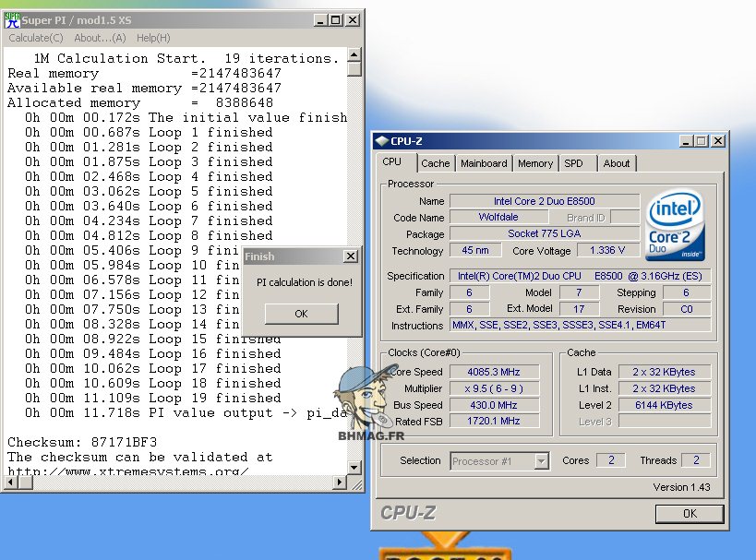Minimize the CPU-Z window
The height and width of the screenshot is (560, 756).
coord(686,141)
